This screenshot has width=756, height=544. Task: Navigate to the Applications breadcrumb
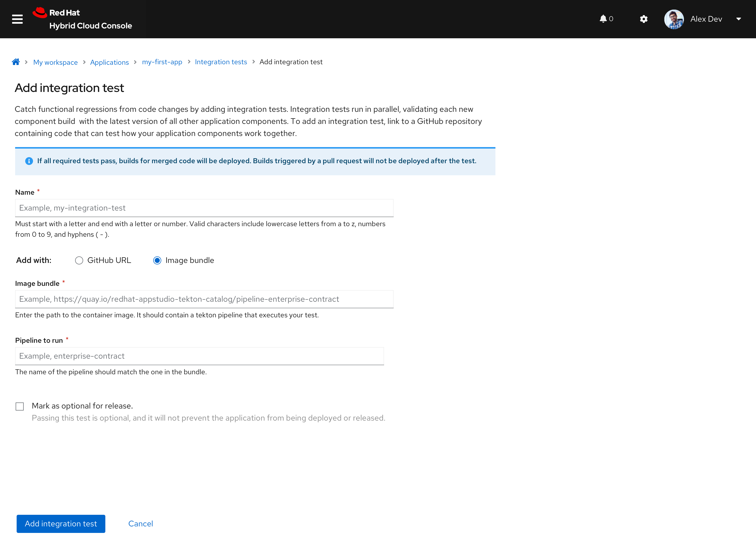109,62
